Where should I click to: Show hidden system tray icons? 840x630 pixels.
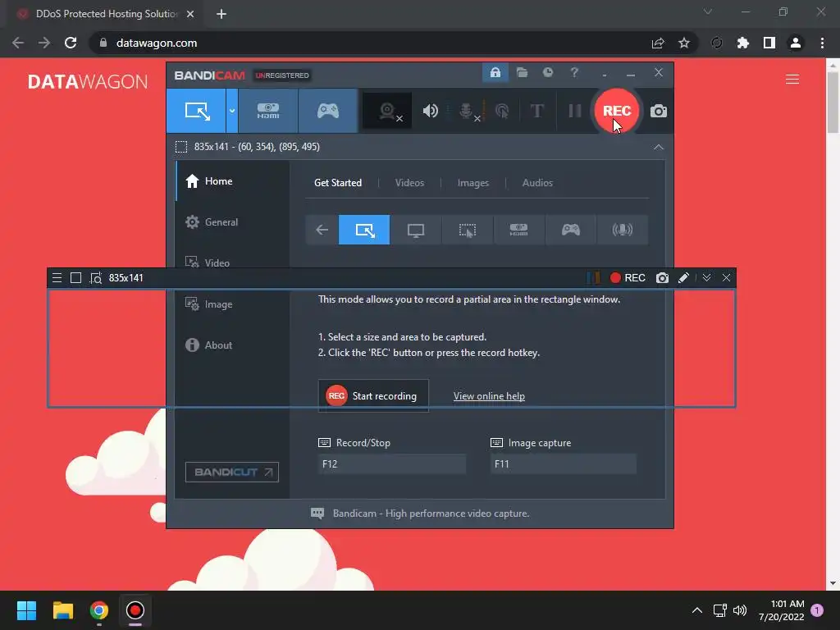(x=697, y=610)
